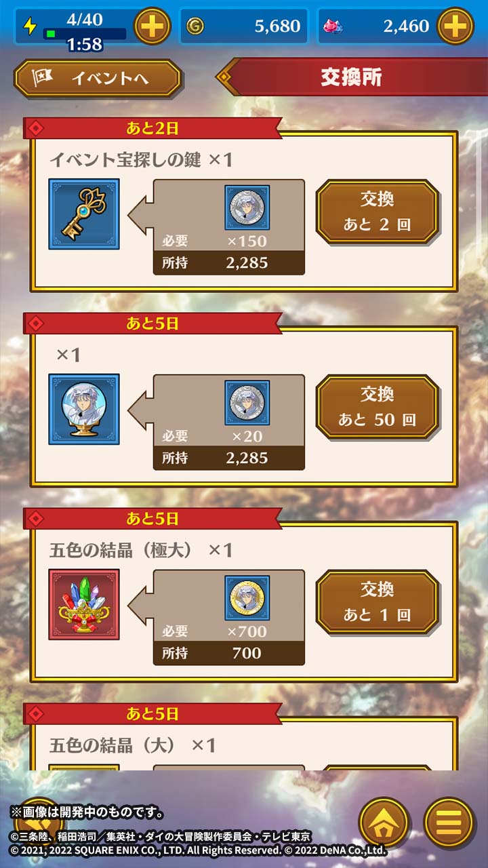Tap the pink gem currency icon

pyautogui.click(x=333, y=26)
